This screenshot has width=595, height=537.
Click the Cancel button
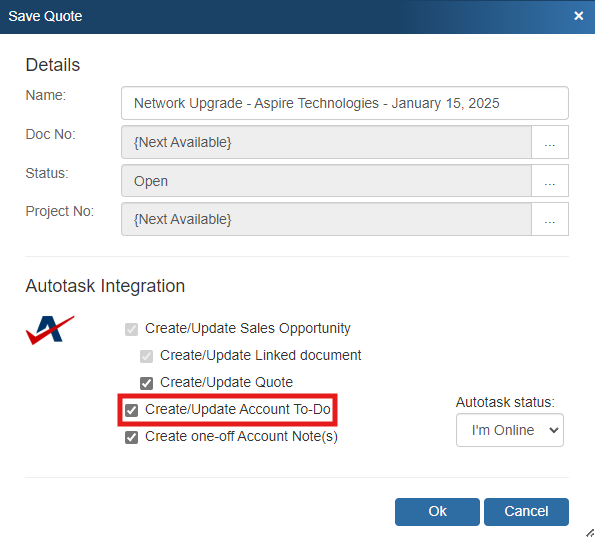pos(526,512)
